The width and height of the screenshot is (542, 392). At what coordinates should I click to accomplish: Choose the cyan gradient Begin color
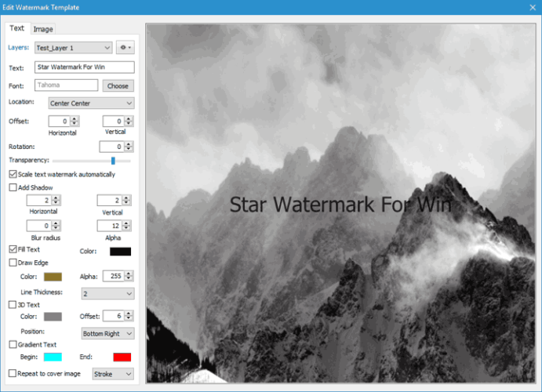[53, 357]
